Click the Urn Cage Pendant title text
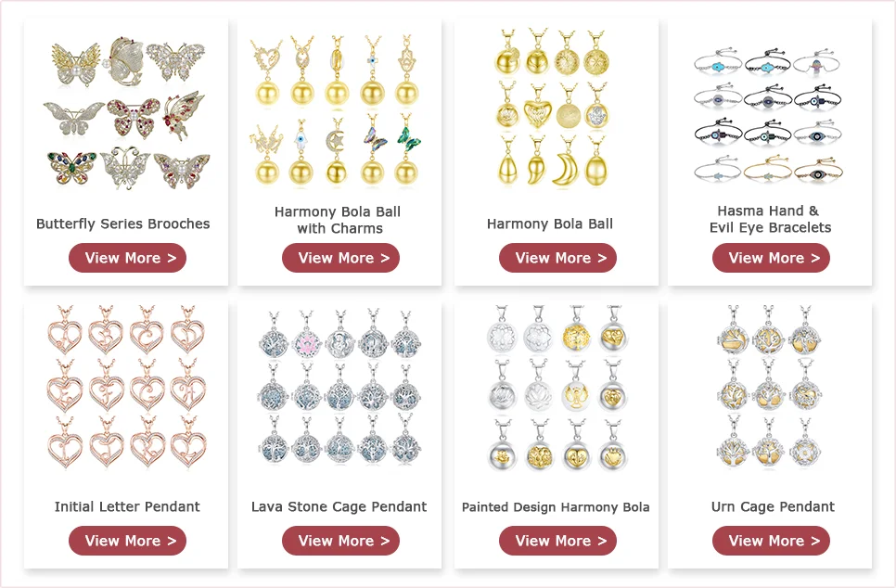This screenshot has width=896, height=588. (x=773, y=507)
